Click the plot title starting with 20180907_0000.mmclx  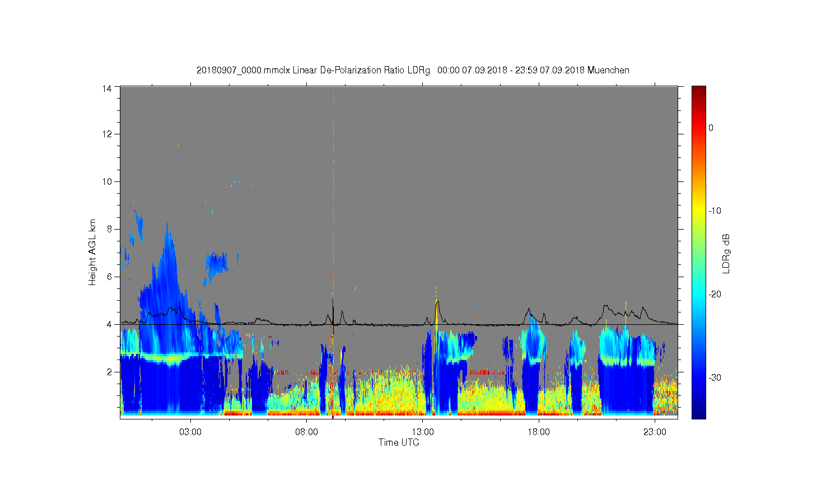coord(413,71)
